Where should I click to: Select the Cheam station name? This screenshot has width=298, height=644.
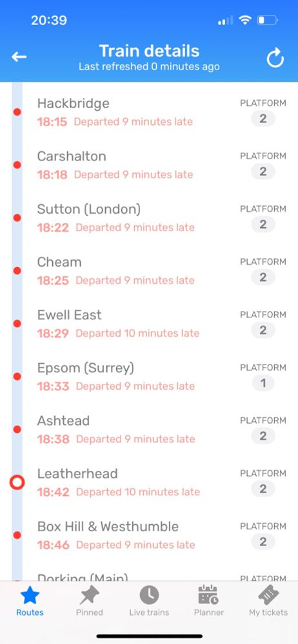pyautogui.click(x=59, y=262)
